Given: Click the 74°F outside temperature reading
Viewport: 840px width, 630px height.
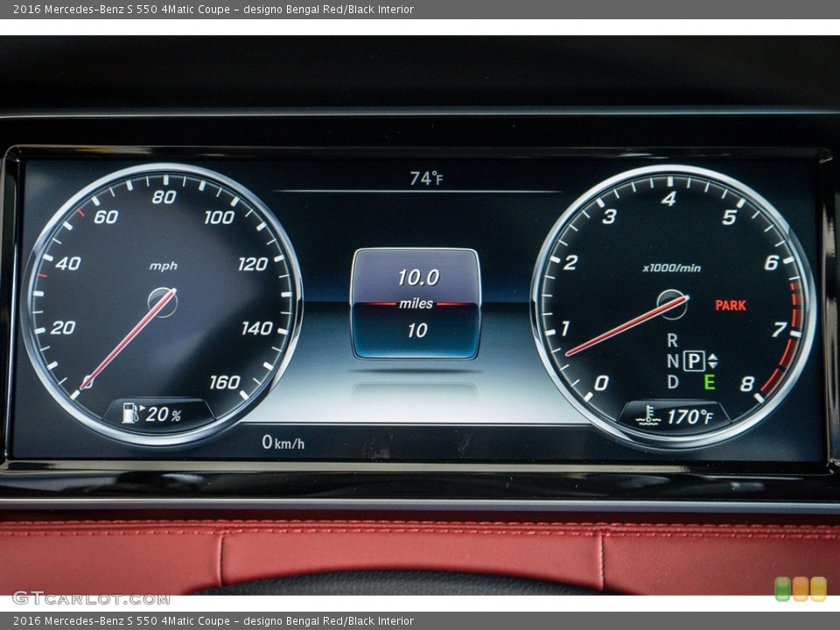Looking at the screenshot, I should click(426, 178).
